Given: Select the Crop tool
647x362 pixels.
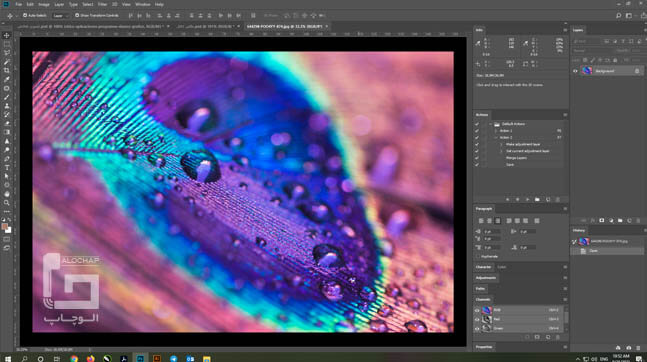Looking at the screenshot, I should [x=7, y=71].
